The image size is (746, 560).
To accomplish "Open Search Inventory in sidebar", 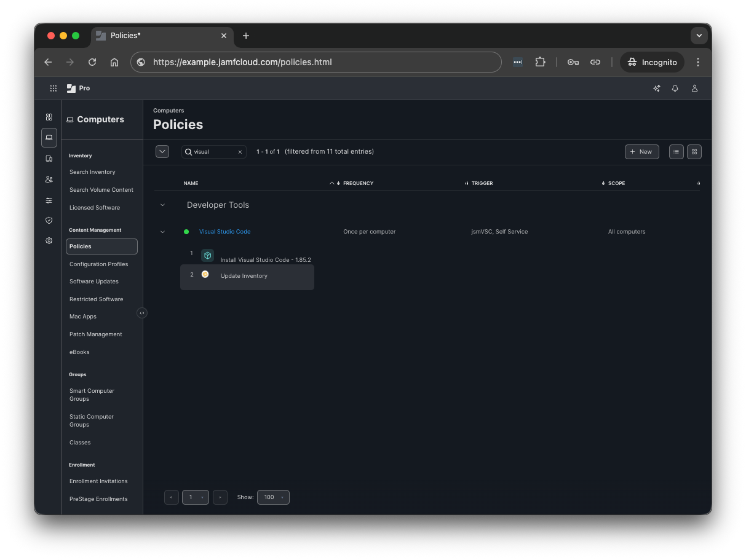I will coord(92,172).
